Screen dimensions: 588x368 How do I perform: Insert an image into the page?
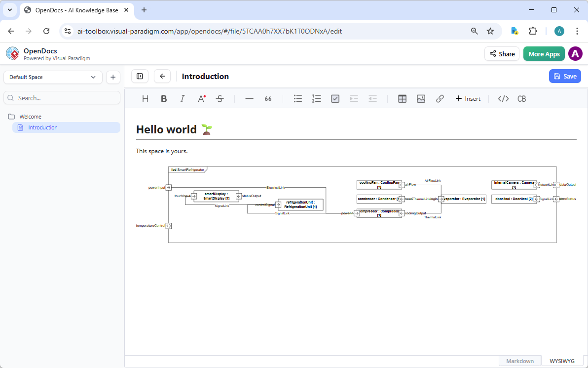(421, 98)
